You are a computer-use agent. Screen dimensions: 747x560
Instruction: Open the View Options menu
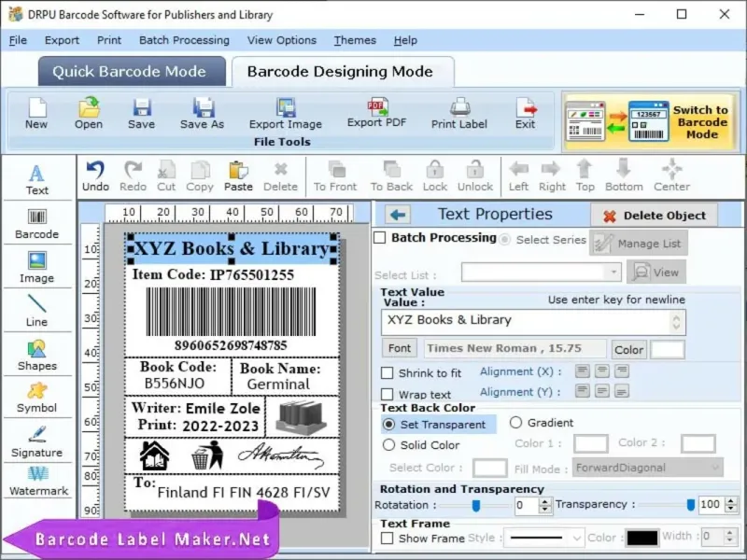point(282,40)
